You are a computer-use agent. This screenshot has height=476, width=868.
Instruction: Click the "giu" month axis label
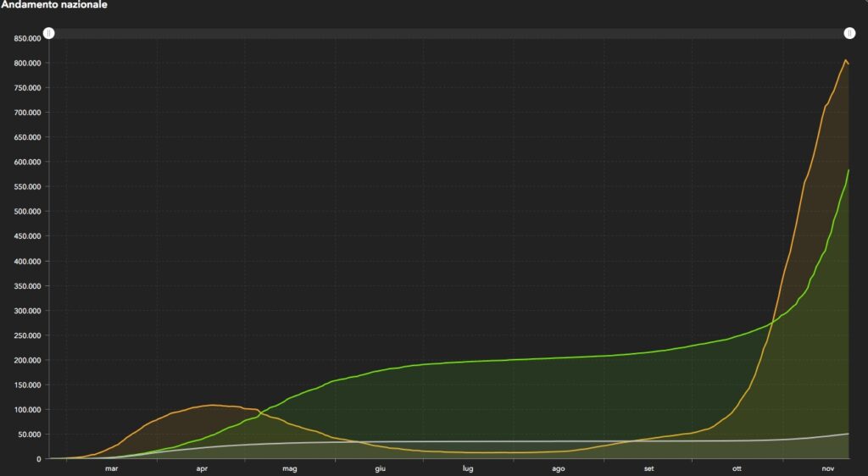tap(380, 468)
